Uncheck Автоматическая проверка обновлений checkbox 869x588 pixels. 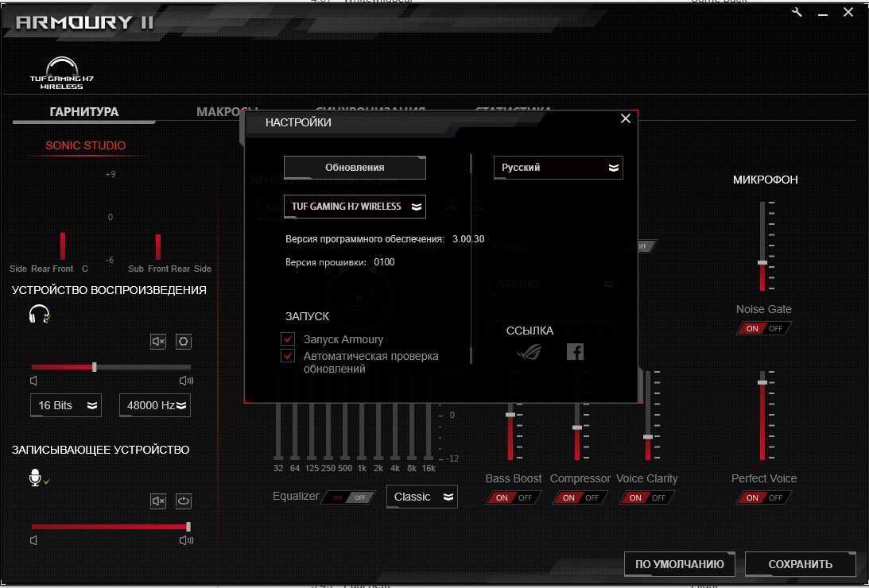(x=288, y=355)
